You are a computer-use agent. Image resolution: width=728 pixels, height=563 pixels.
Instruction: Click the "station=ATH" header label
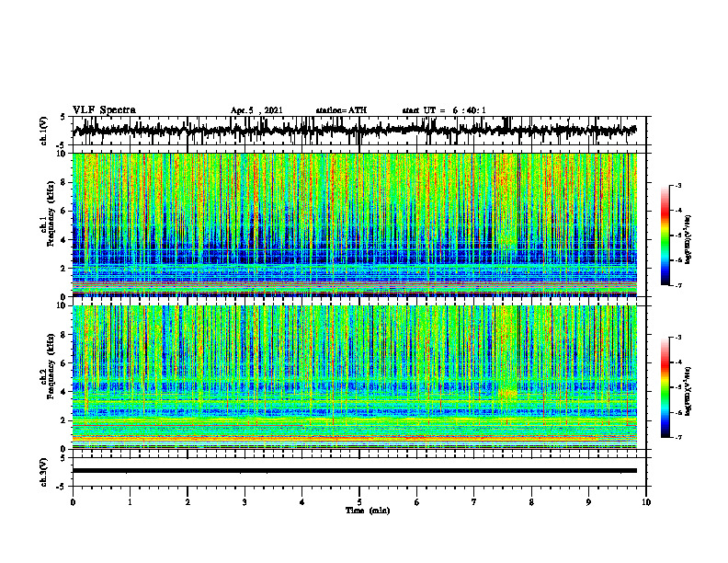tap(341, 110)
